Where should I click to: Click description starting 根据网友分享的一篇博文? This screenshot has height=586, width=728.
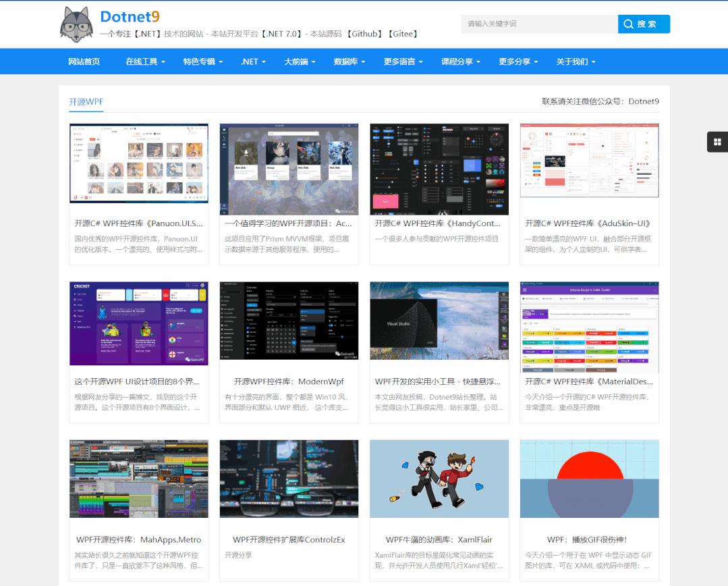pyautogui.click(x=138, y=402)
